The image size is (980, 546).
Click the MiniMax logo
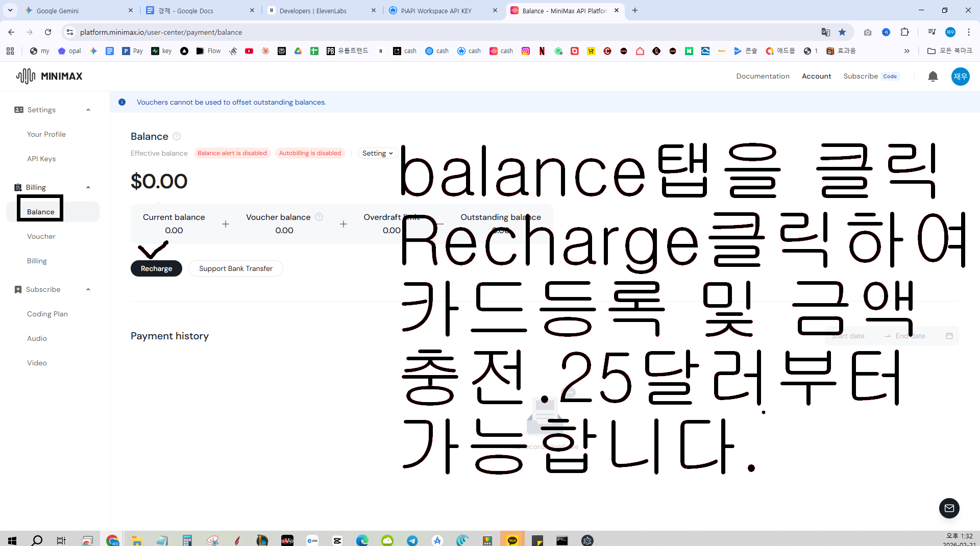tap(49, 76)
